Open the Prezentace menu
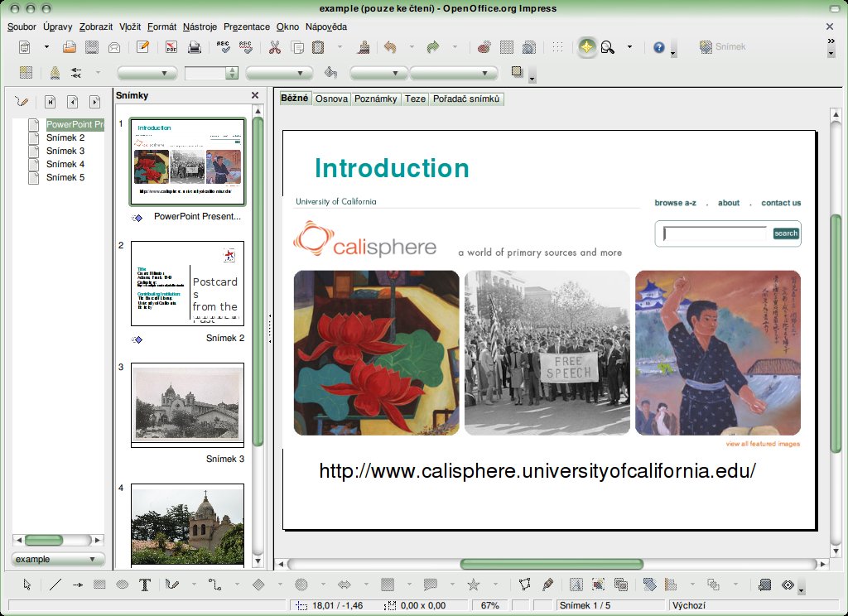The height and width of the screenshot is (616, 848). [x=247, y=26]
